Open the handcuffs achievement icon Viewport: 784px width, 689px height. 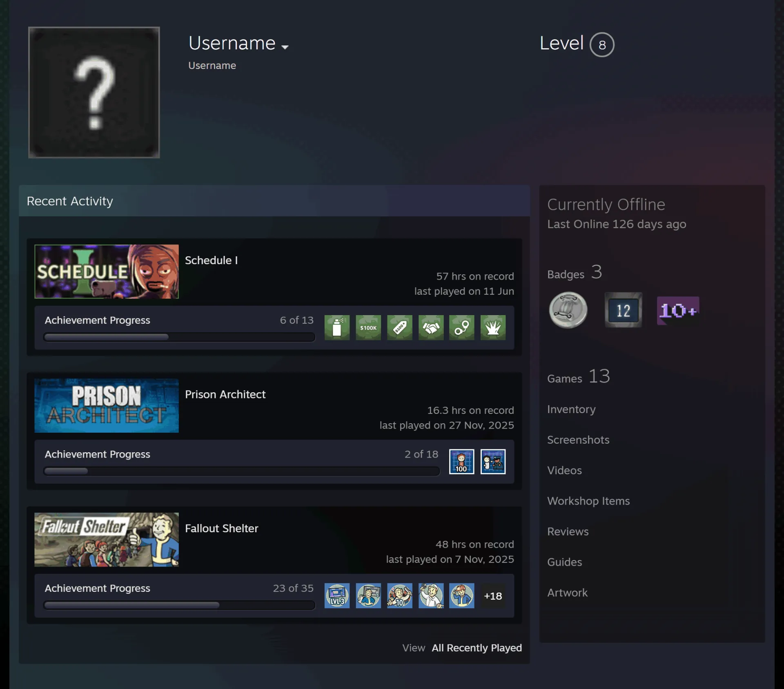pos(462,327)
